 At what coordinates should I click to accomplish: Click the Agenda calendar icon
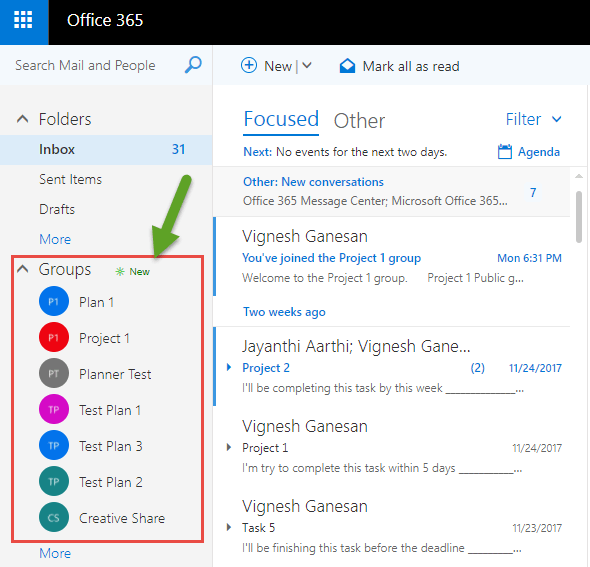(x=505, y=152)
